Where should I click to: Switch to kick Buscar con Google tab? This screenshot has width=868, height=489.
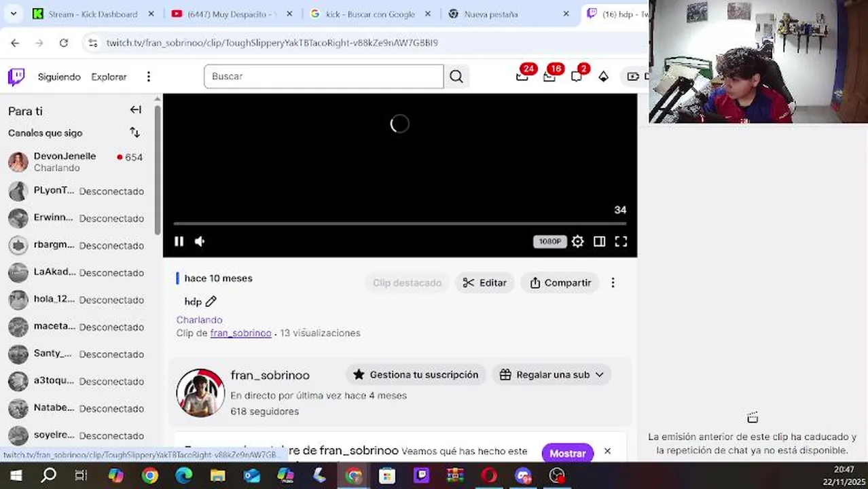pyautogui.click(x=370, y=14)
